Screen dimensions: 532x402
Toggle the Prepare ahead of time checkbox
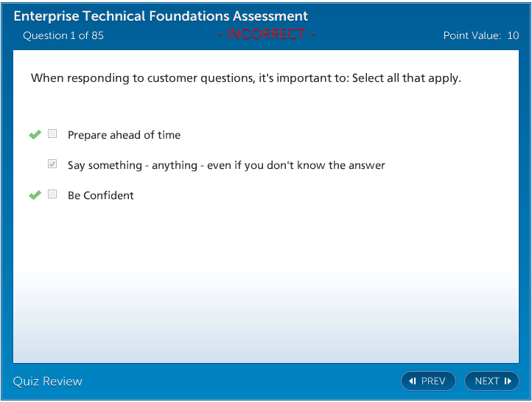(x=52, y=134)
